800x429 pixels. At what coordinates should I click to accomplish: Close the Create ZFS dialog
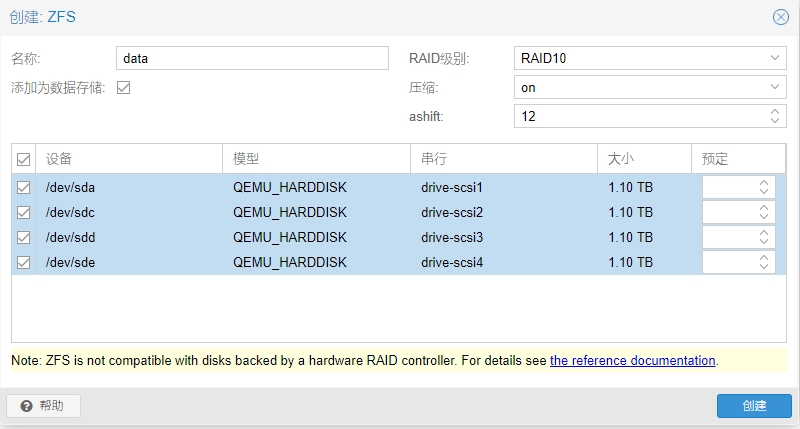[780, 17]
